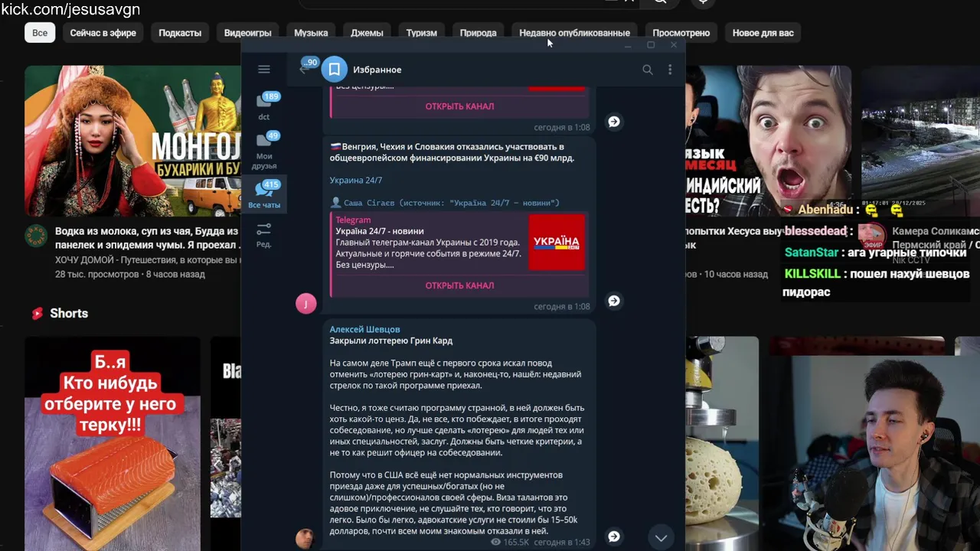
Task: Open folder editing via Ред. icon
Action: 264,234
